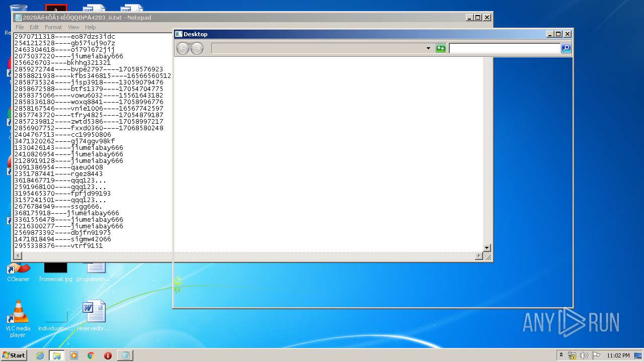The height and width of the screenshot is (362, 644).
Task: Click line 3471320262----gj74ggv98kf in Notepad
Action: click(64, 141)
